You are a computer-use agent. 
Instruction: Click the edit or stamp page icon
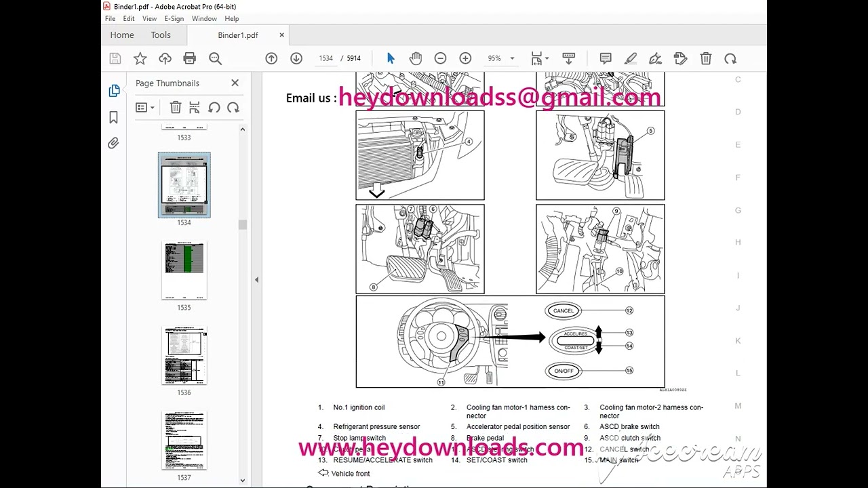coord(681,59)
